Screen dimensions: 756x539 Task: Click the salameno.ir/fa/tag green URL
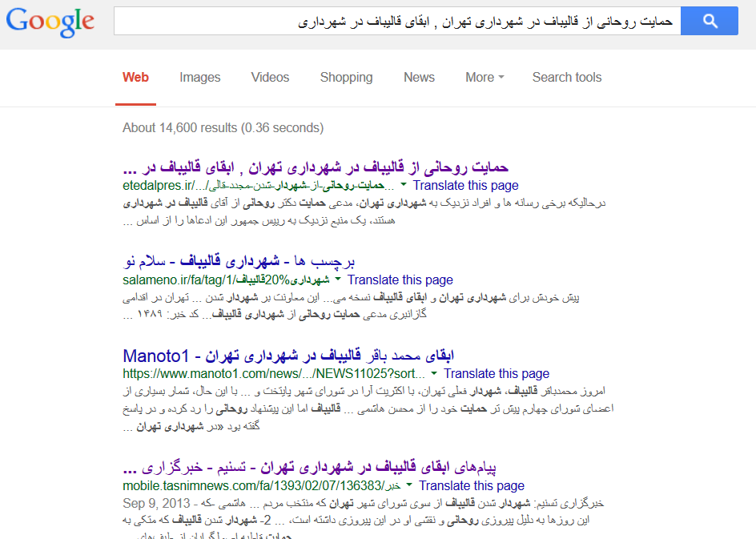click(226, 280)
